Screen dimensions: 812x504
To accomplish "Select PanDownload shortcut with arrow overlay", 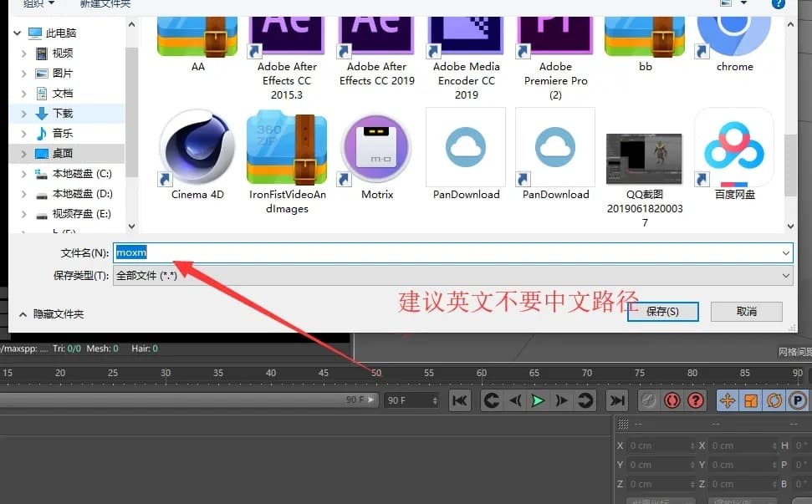I will 555,154.
